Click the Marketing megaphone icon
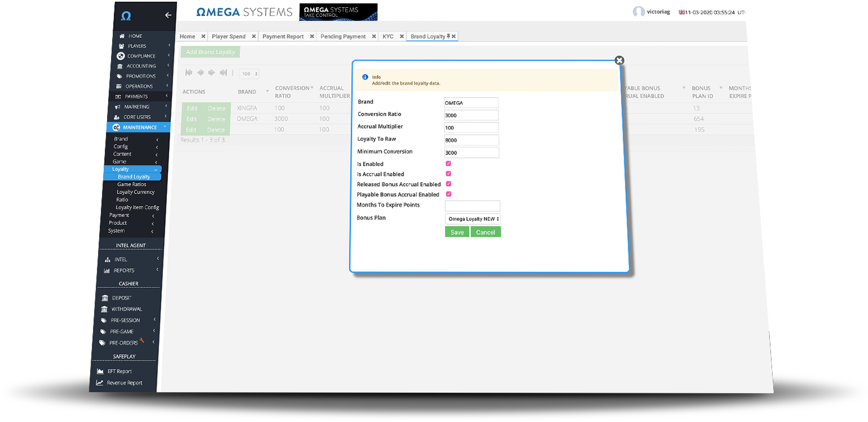 tap(117, 106)
